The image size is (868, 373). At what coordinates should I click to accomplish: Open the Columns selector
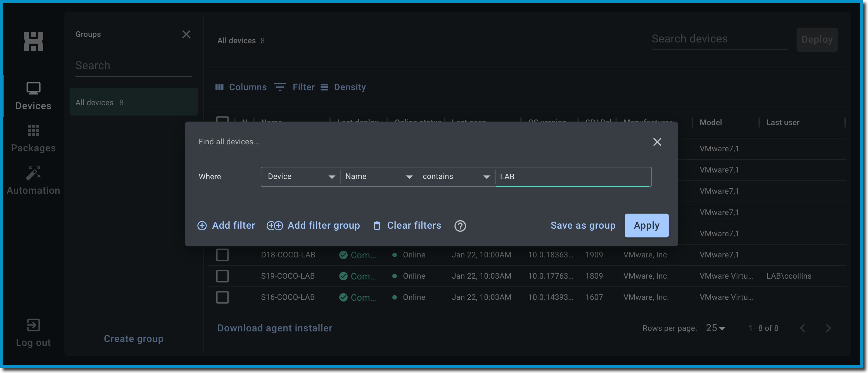241,87
